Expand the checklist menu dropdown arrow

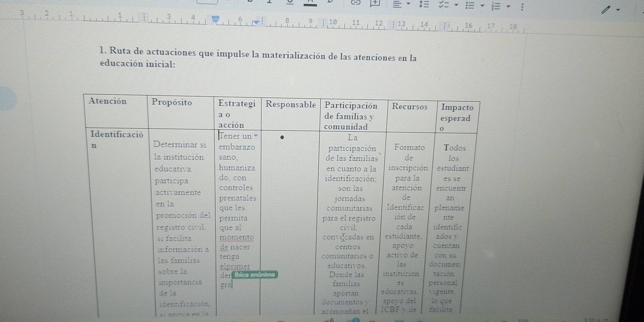456,6
